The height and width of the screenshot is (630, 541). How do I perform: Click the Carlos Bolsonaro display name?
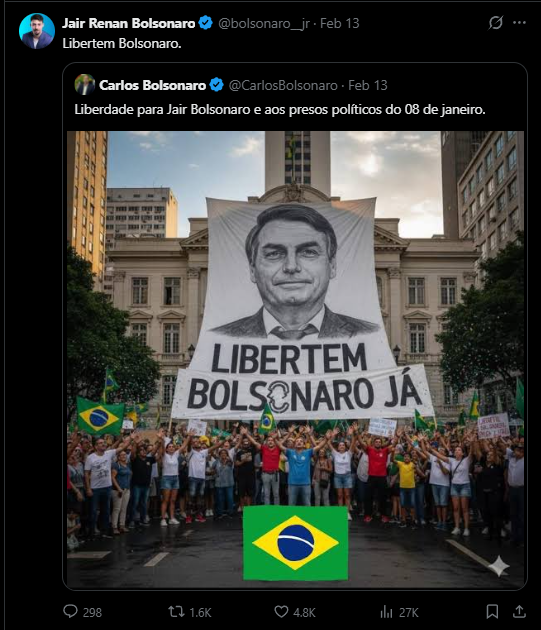pyautogui.click(x=152, y=85)
